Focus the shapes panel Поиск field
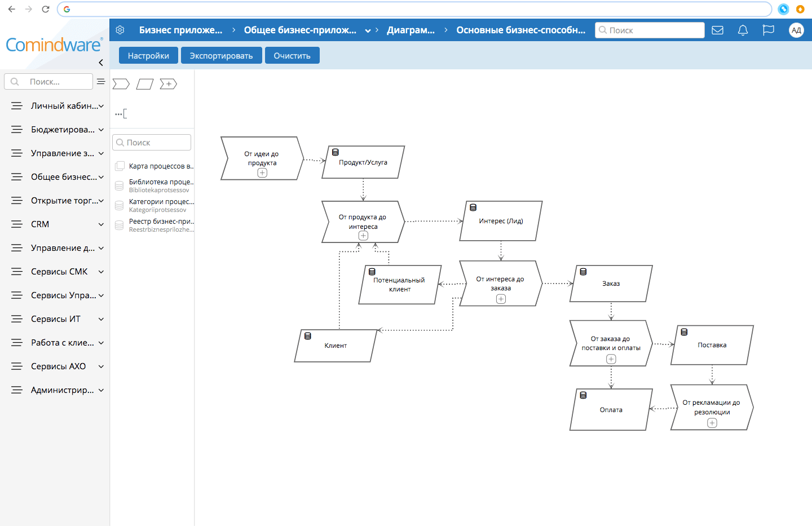The height and width of the screenshot is (526, 812). tap(152, 143)
